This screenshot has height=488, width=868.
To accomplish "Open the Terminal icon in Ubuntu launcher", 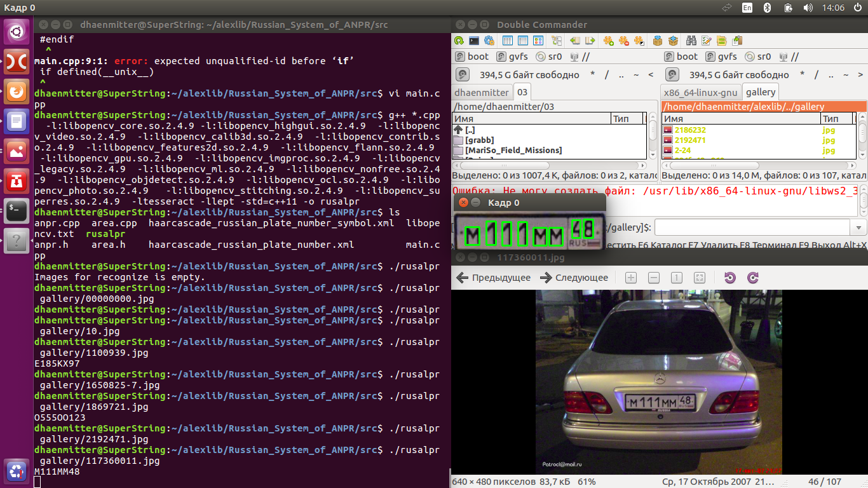I will (x=17, y=210).
